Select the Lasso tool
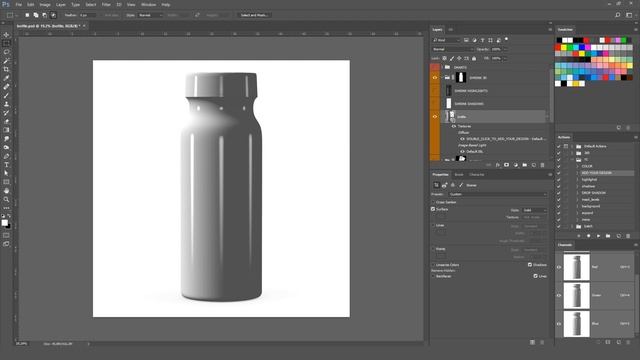The height and width of the screenshot is (360, 640). point(6,52)
